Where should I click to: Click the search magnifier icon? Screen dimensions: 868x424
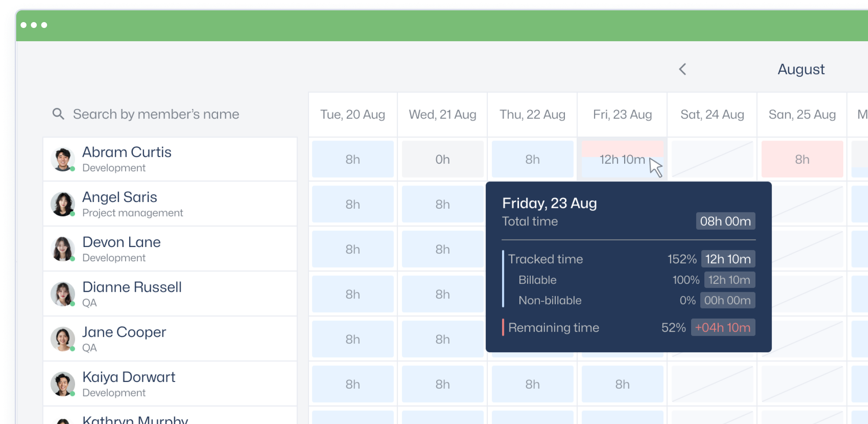[x=58, y=114]
